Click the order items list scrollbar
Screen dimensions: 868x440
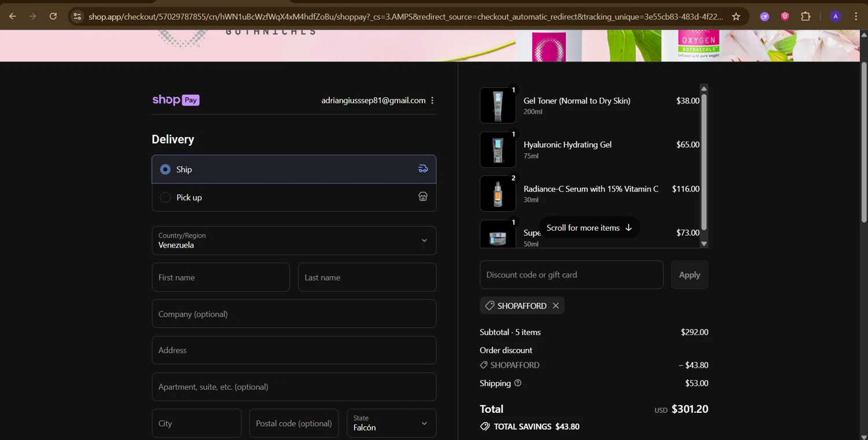(x=704, y=162)
